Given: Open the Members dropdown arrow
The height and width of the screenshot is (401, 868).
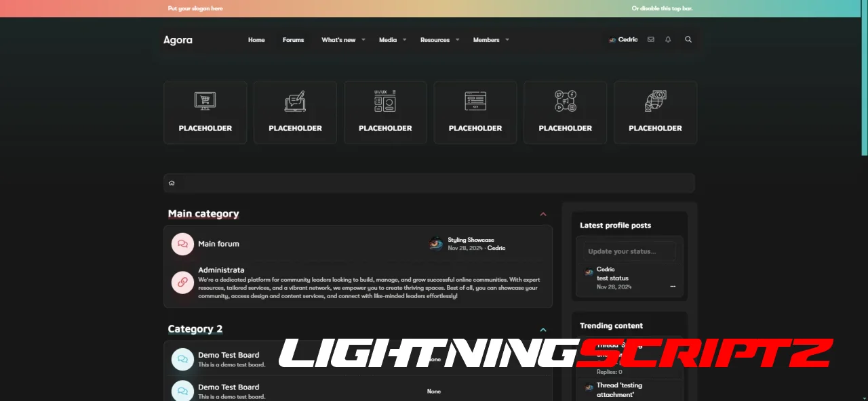Looking at the screenshot, I should pos(507,40).
